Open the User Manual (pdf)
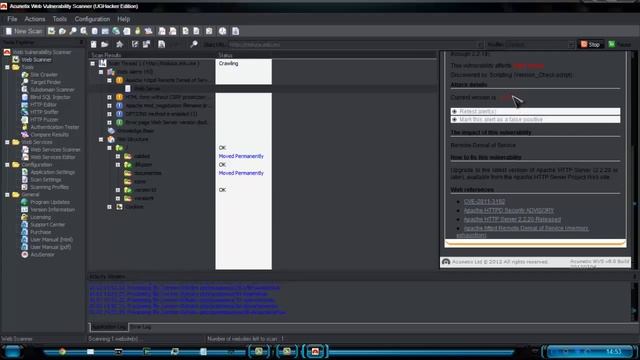640x360 pixels. point(50,247)
